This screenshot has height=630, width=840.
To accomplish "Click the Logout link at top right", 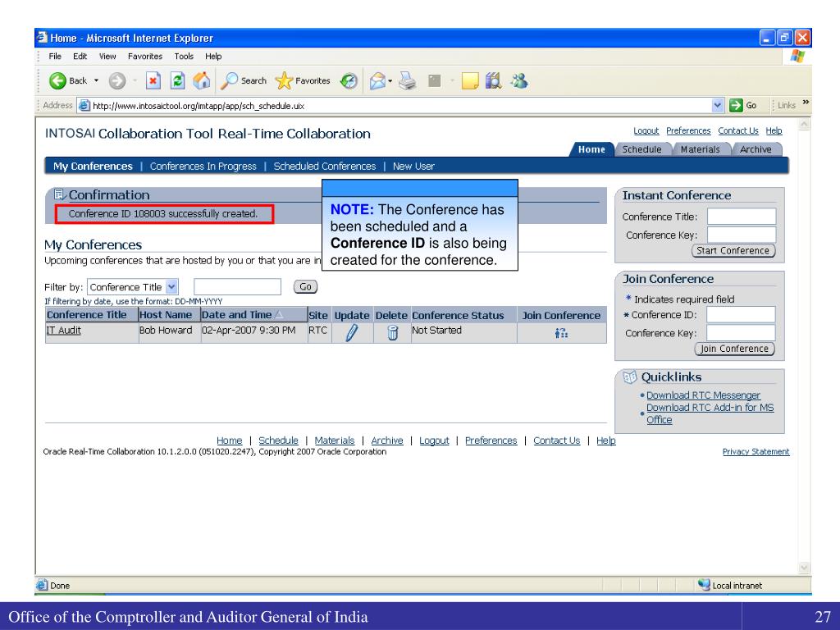I will click(646, 130).
